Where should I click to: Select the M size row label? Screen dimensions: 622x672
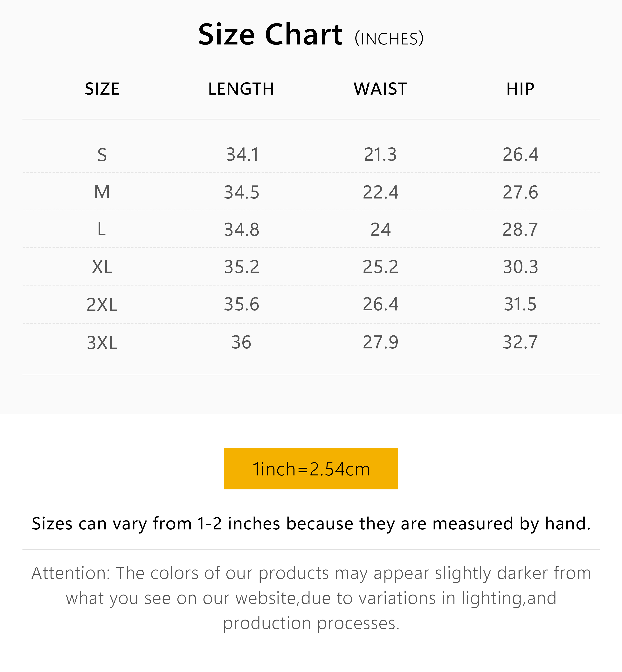[102, 192]
